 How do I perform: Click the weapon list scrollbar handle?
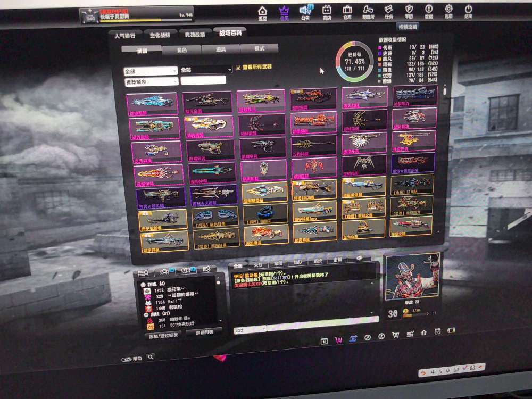(445, 91)
